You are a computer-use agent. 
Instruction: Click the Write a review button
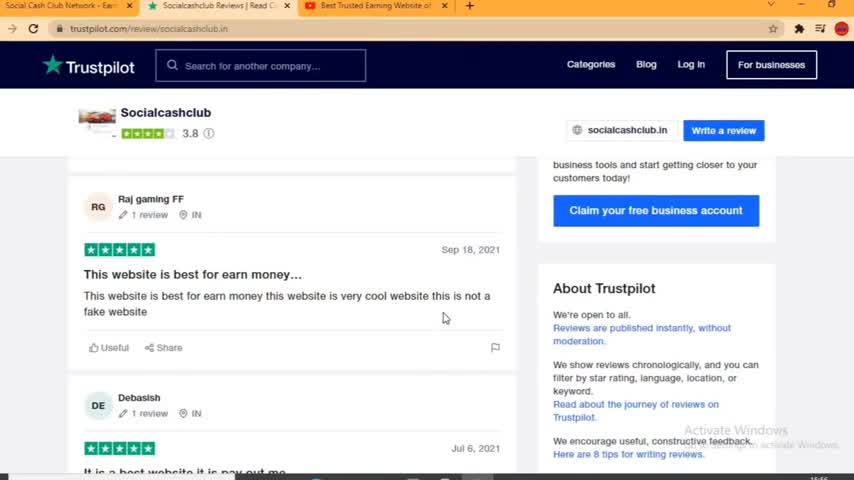tap(723, 131)
